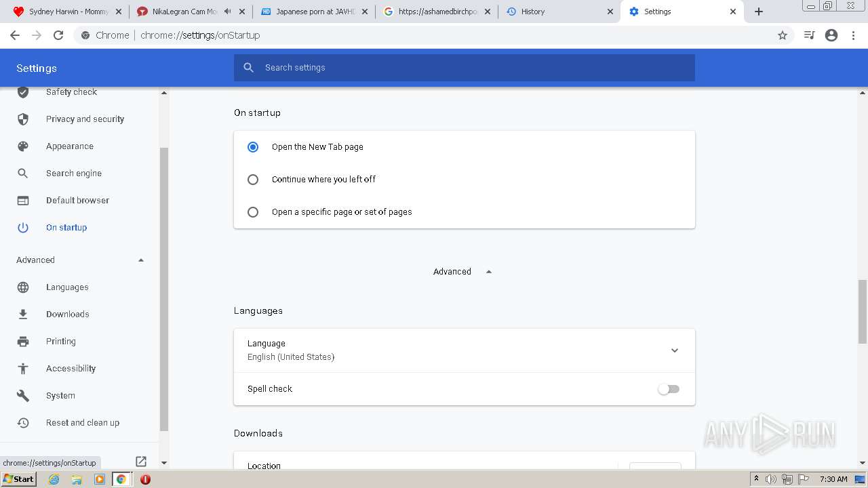Click the Reset and clean up icon

23,423
